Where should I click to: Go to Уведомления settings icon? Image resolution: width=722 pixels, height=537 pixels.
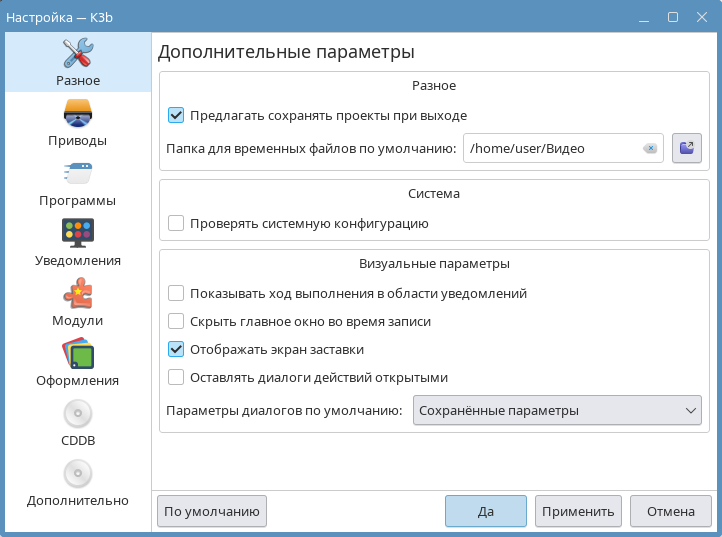[77, 233]
